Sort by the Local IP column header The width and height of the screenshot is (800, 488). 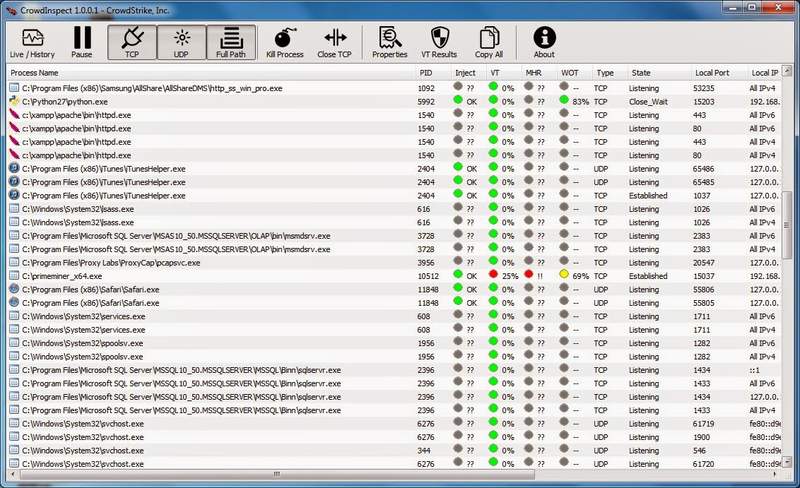pyautogui.click(x=764, y=72)
